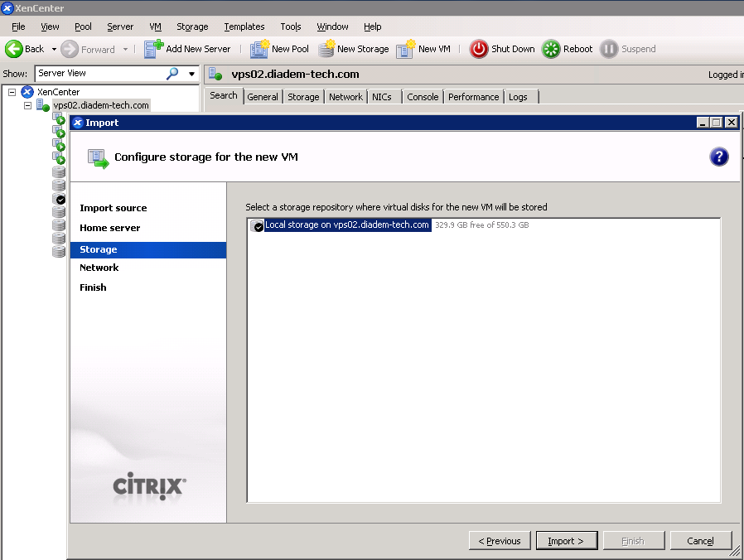
Task: Switch to the Performance tab
Action: click(x=474, y=97)
